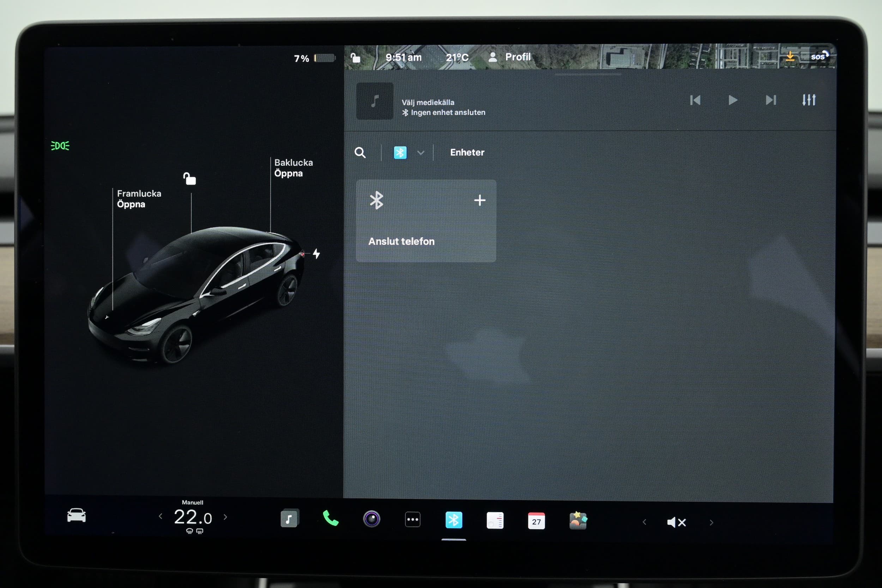Toggle defrost icons under temperature

pos(194,531)
